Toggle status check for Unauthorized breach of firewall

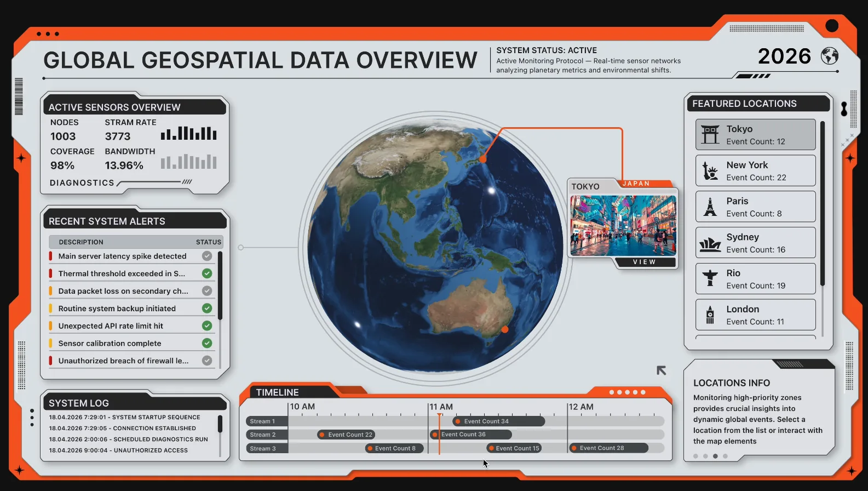(207, 361)
